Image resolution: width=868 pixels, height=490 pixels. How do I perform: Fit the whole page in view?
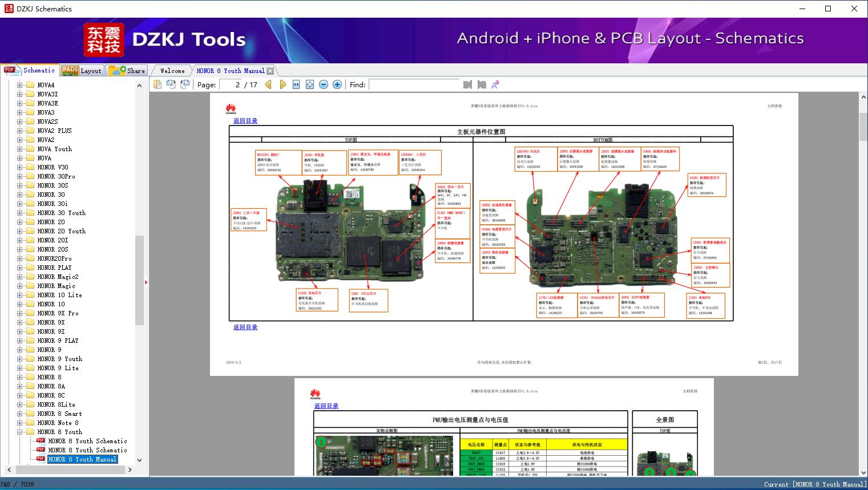(x=310, y=84)
